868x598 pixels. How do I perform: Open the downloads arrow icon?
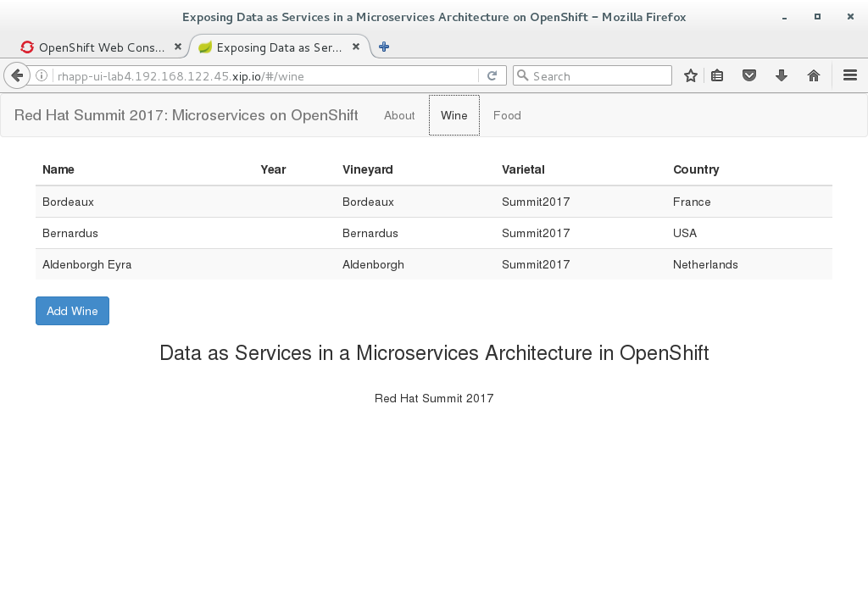pos(781,75)
